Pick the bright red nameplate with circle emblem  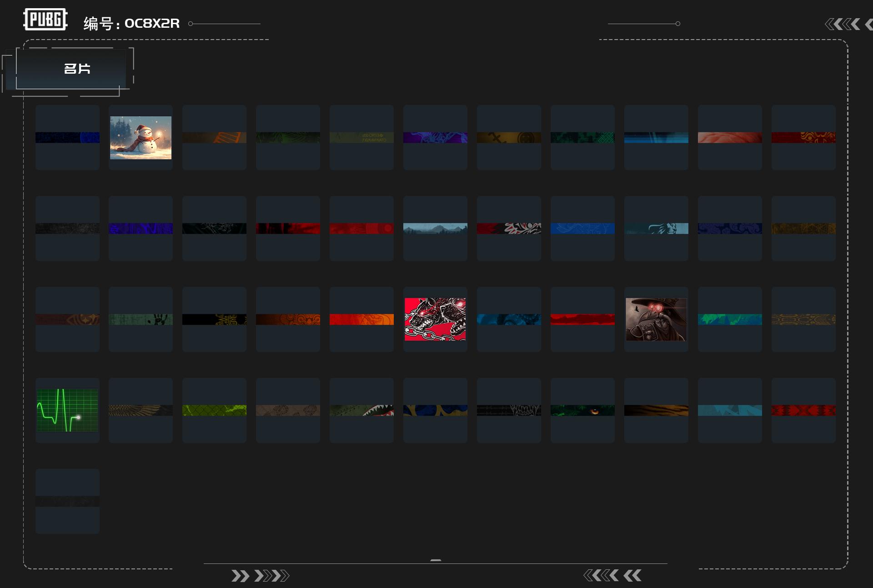[x=361, y=228]
